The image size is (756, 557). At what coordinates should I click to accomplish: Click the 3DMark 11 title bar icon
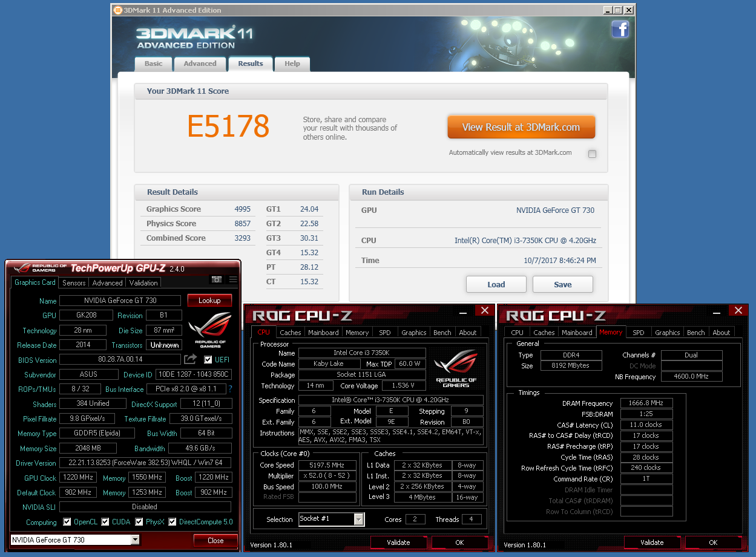click(x=118, y=10)
